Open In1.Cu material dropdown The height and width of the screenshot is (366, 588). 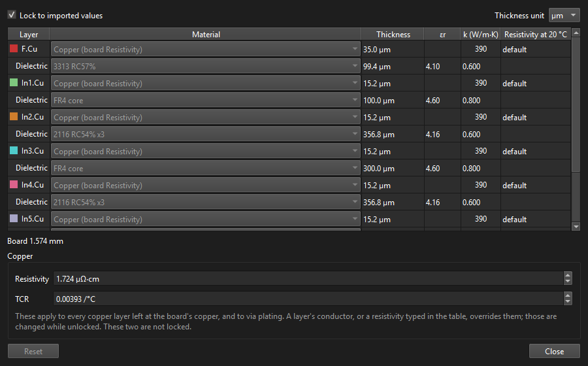[x=206, y=83]
